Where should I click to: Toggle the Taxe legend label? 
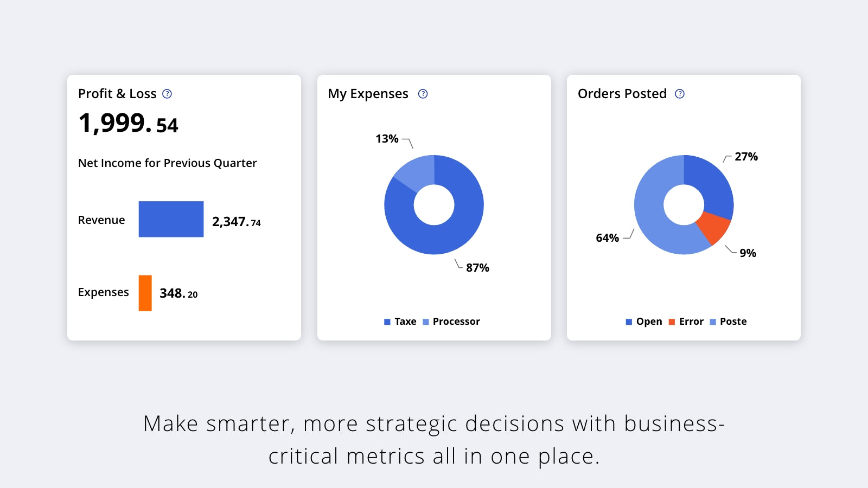pyautogui.click(x=405, y=322)
